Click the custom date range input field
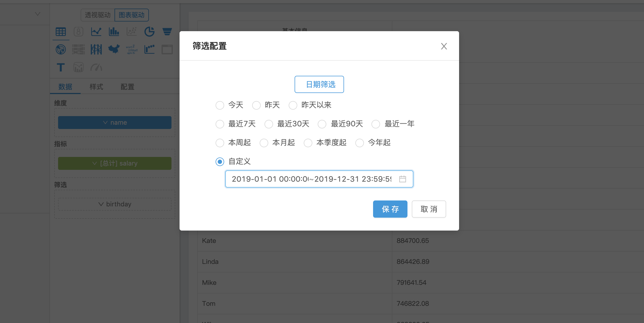Viewport: 644px width, 323px height. point(312,179)
